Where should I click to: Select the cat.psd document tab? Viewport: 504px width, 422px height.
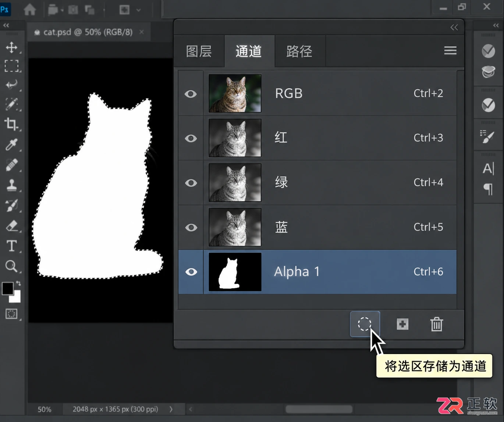88,32
